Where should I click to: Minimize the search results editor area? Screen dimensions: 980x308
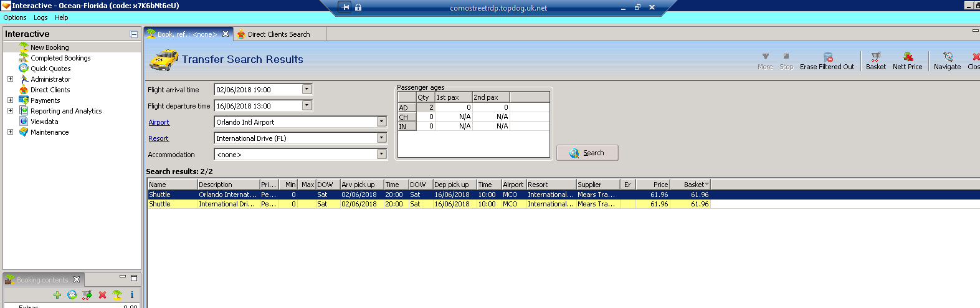pos(975,31)
